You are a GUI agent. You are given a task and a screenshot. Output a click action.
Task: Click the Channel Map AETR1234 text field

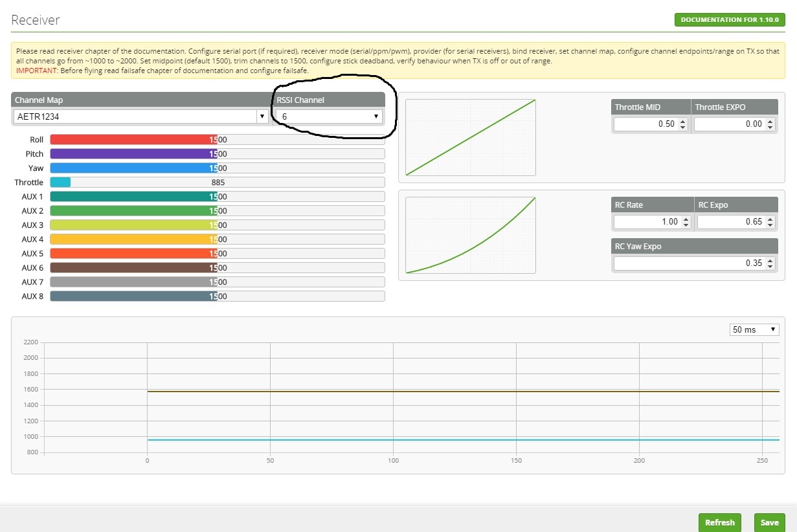point(135,116)
